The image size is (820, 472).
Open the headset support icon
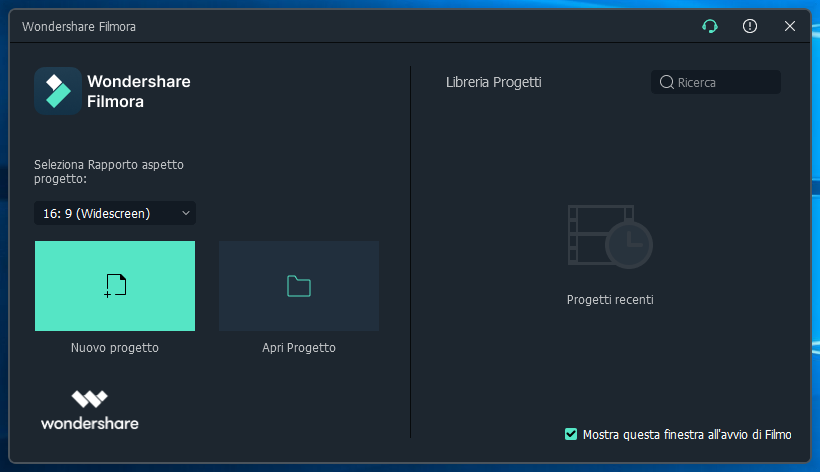pyautogui.click(x=710, y=27)
